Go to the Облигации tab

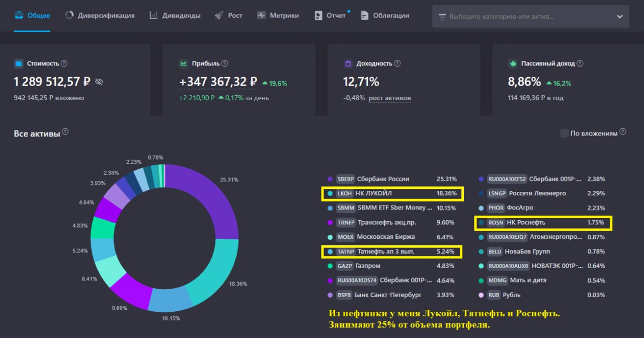click(385, 16)
